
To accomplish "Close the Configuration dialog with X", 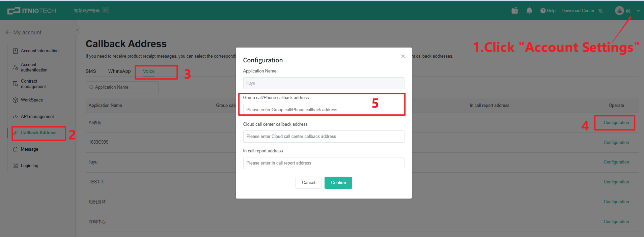I will 403,56.
